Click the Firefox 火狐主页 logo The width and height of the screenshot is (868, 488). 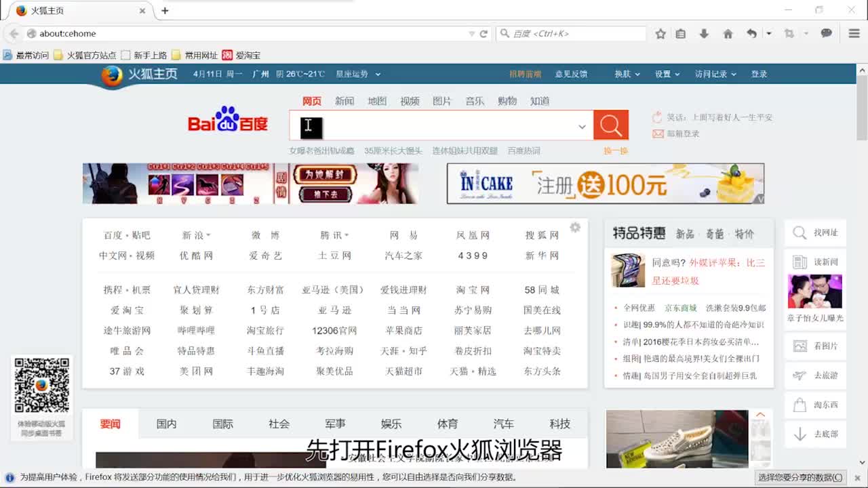tap(139, 75)
